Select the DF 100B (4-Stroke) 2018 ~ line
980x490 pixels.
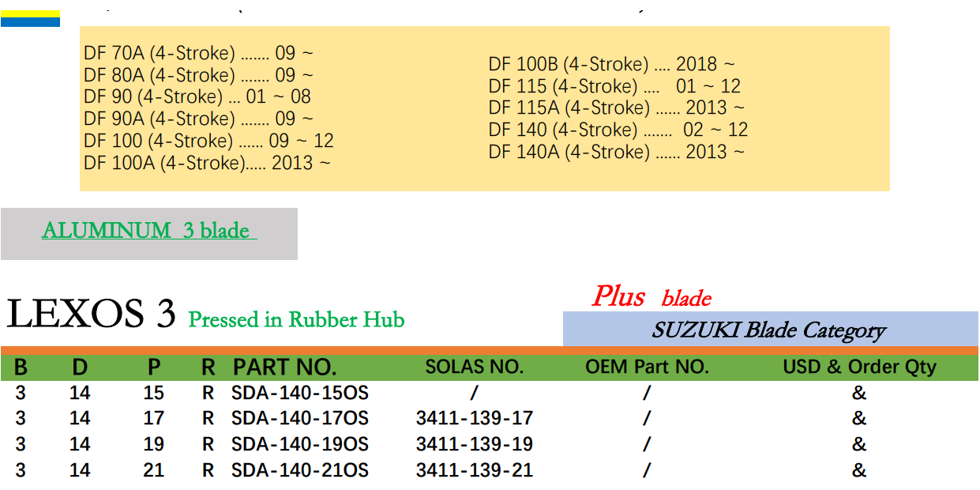pos(612,64)
